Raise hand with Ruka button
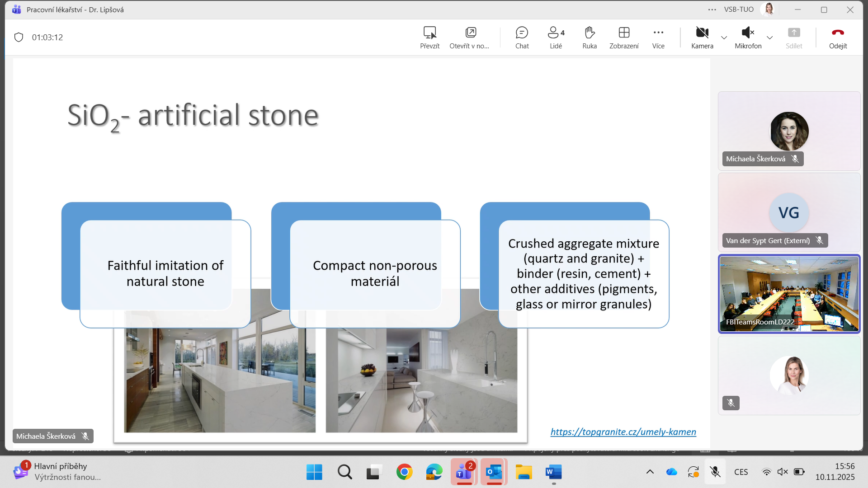Screen dimensions: 868x488 (x=590, y=37)
